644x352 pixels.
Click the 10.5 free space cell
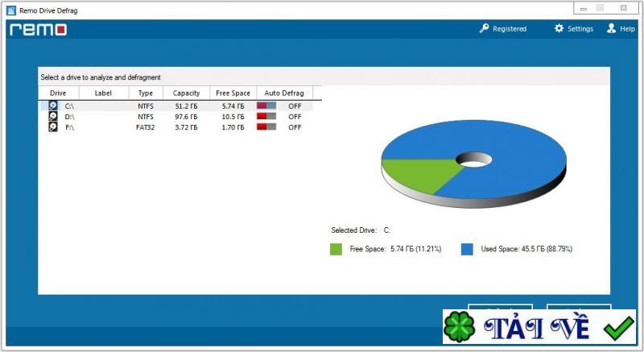[233, 117]
